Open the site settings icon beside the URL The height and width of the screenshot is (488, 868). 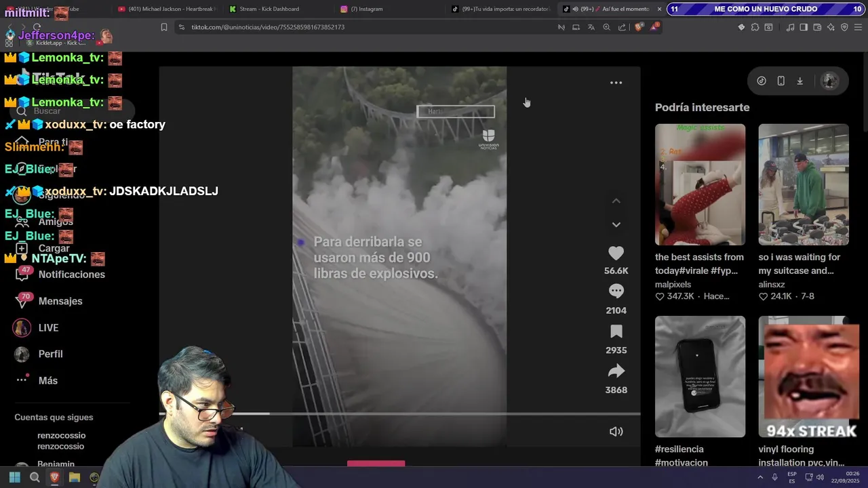(181, 27)
